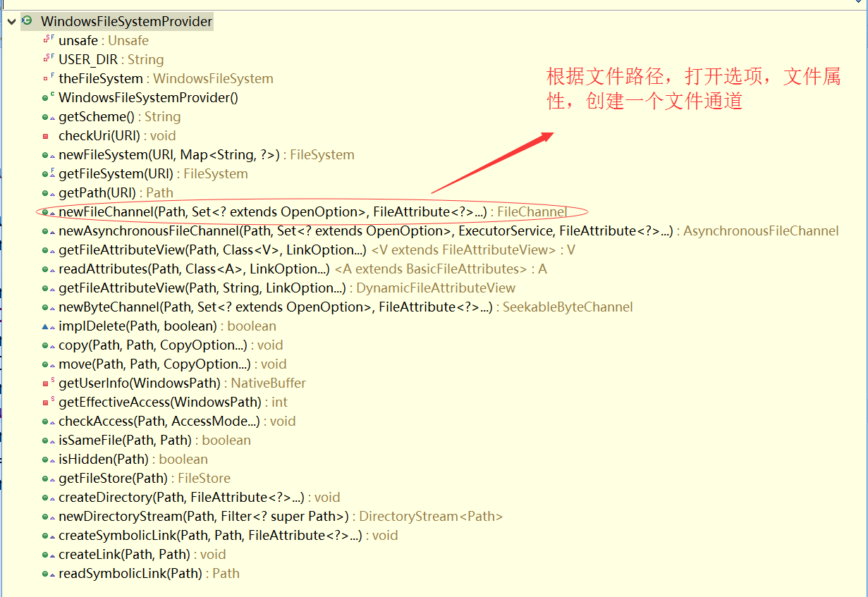Select 'getFileStore(Path) : FileStore' method
The image size is (868, 597).
[145, 479]
